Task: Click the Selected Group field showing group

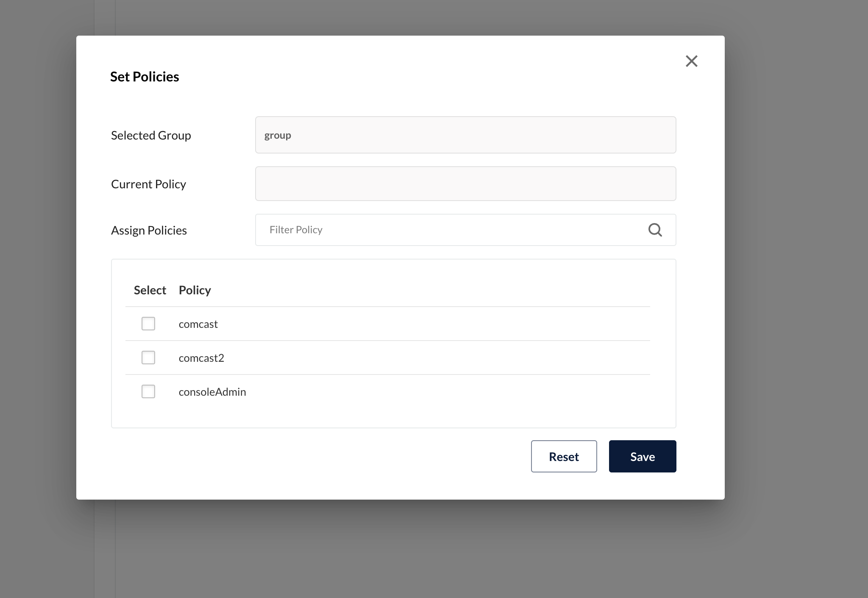Action: [465, 135]
